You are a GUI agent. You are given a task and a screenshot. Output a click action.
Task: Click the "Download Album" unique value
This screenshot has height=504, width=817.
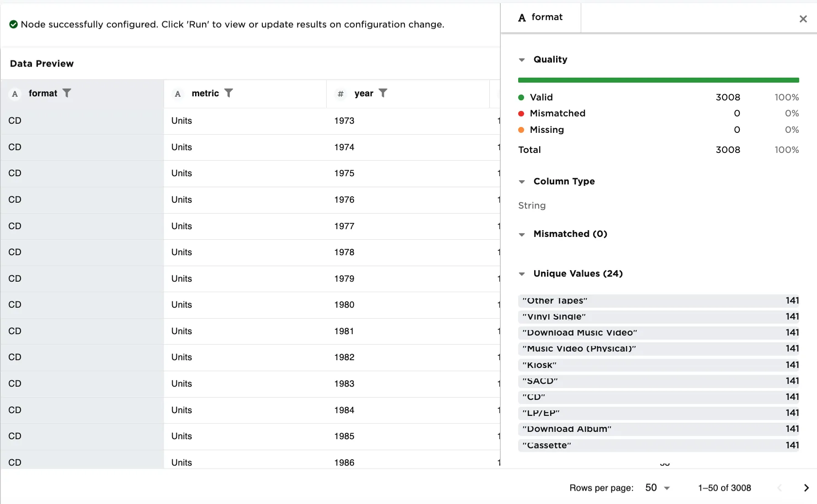[658, 429]
